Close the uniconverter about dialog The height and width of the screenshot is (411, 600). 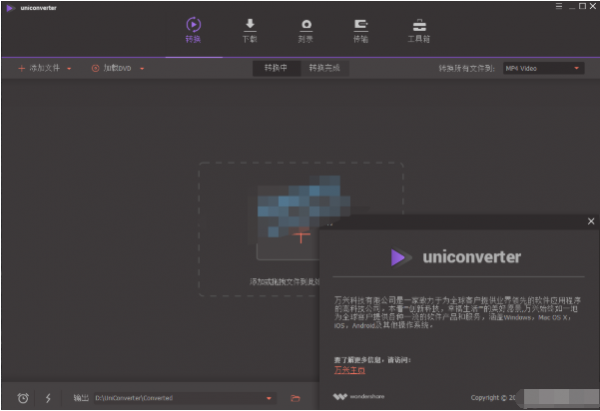[x=591, y=221]
